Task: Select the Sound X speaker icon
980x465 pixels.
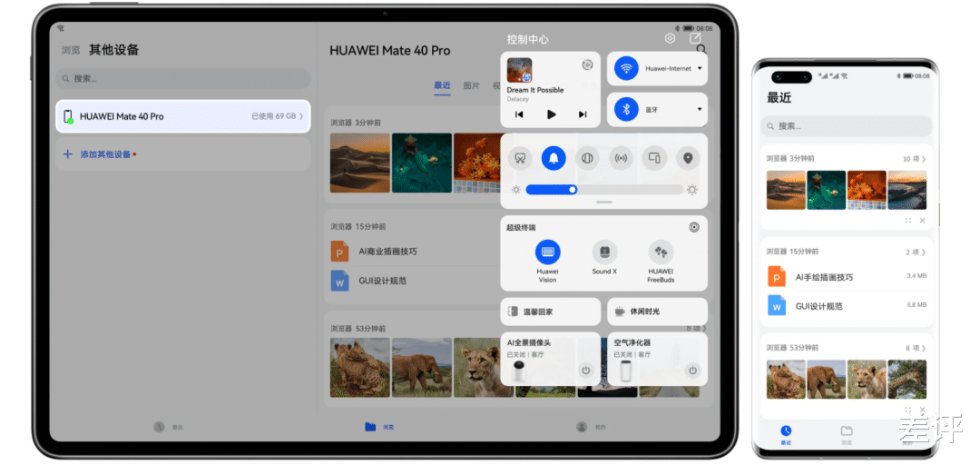Action: [604, 252]
